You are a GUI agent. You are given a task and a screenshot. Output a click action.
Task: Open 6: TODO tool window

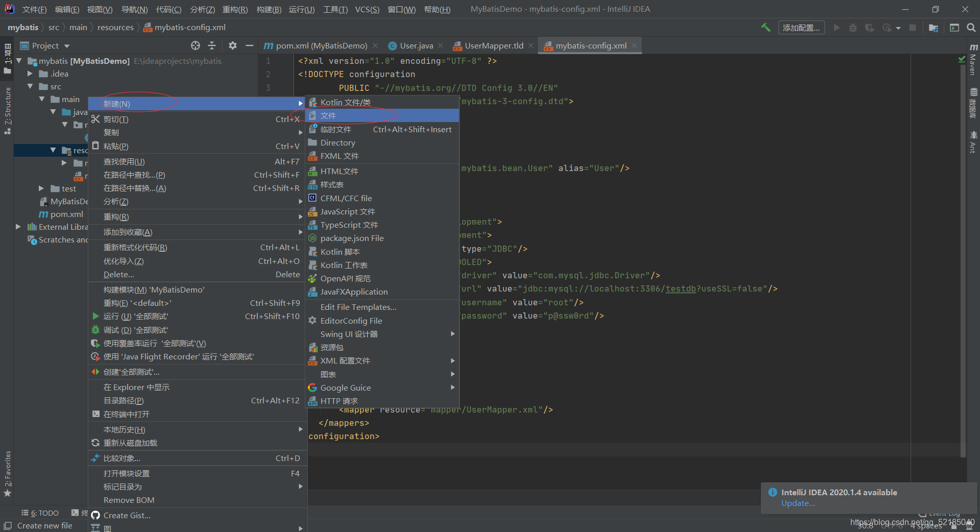point(40,513)
